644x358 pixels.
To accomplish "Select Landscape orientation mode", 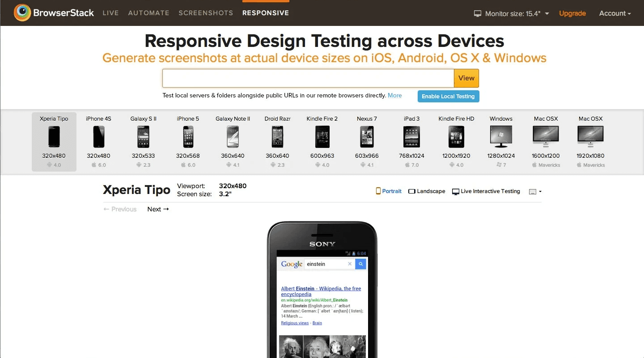I will coord(427,191).
